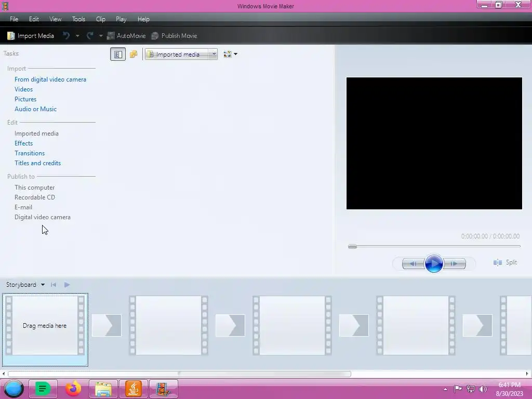This screenshot has height=399, width=532.
Task: Click the New Collection Folder icon
Action: (134, 54)
